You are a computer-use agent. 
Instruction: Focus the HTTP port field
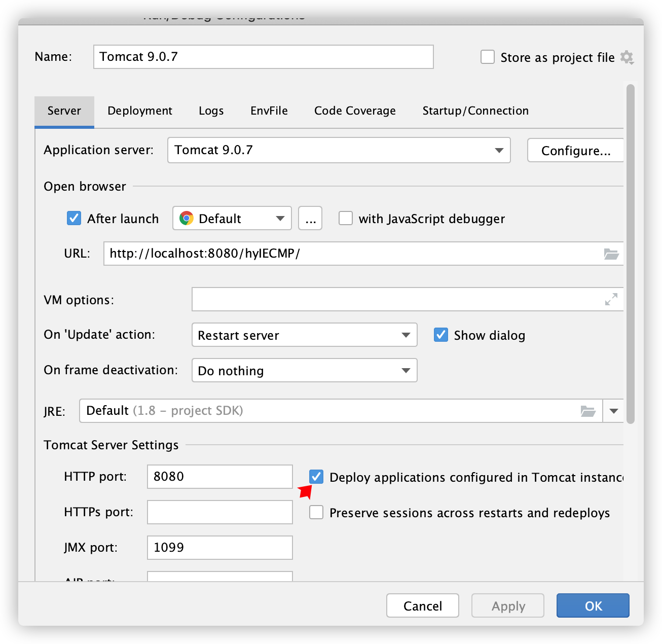click(x=220, y=477)
